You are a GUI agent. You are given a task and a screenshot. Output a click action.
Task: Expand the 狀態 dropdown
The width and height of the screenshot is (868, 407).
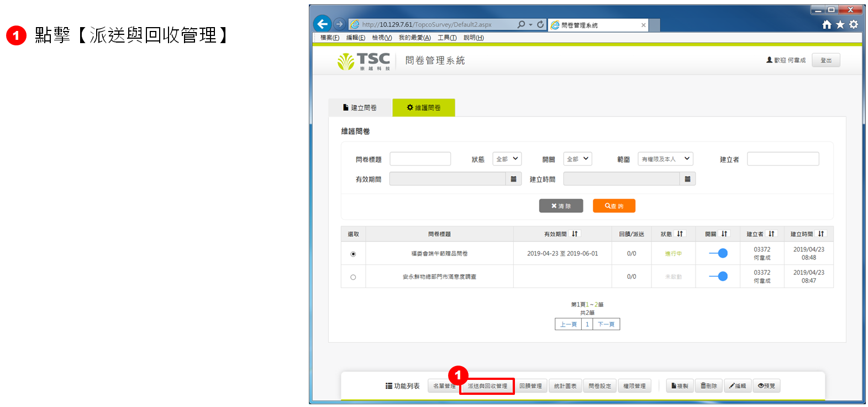tap(507, 159)
